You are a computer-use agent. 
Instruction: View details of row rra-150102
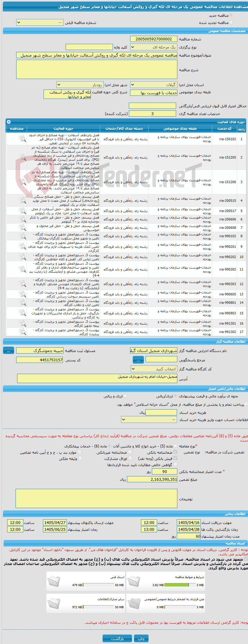coord(22,139)
